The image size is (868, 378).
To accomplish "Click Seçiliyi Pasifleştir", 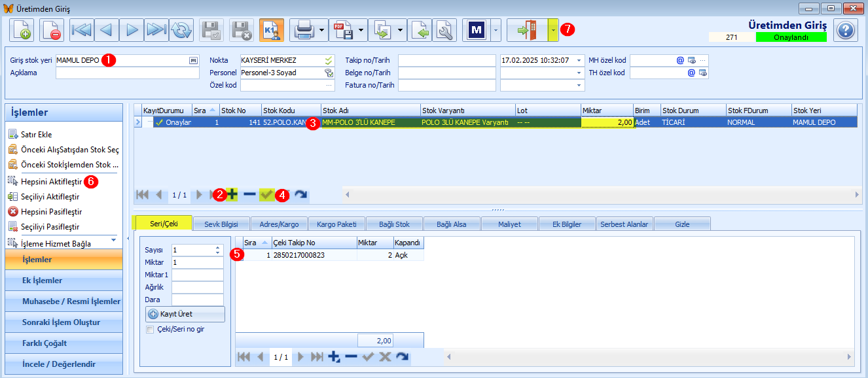I will pyautogui.click(x=50, y=227).
